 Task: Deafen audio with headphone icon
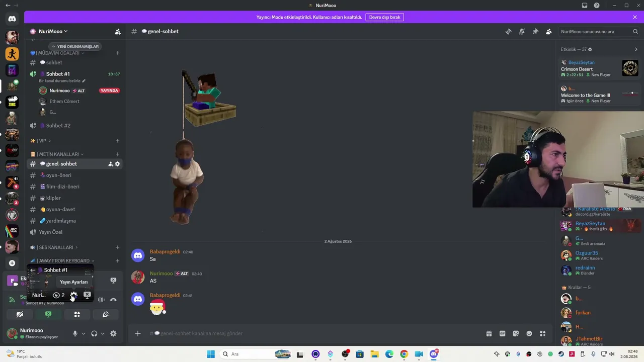(x=94, y=333)
